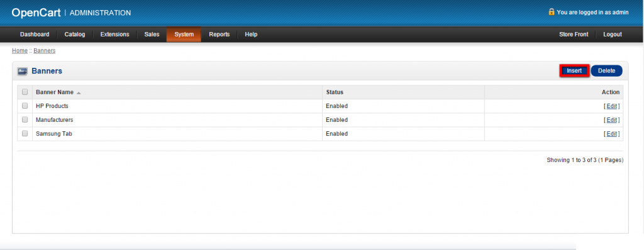Tick the Samsung Tab checkbox
The height and width of the screenshot is (250, 644).
25,133
